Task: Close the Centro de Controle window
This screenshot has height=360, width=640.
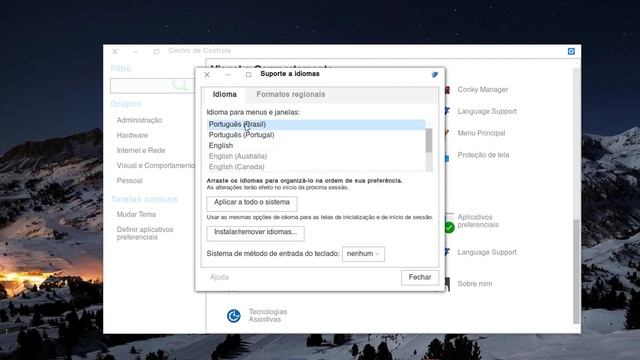Action: click(115, 51)
